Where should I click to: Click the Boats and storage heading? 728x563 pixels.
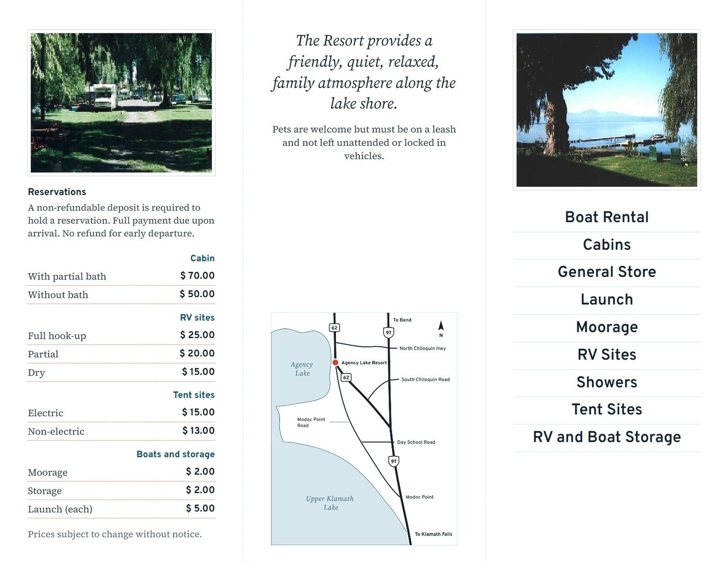coord(176,454)
